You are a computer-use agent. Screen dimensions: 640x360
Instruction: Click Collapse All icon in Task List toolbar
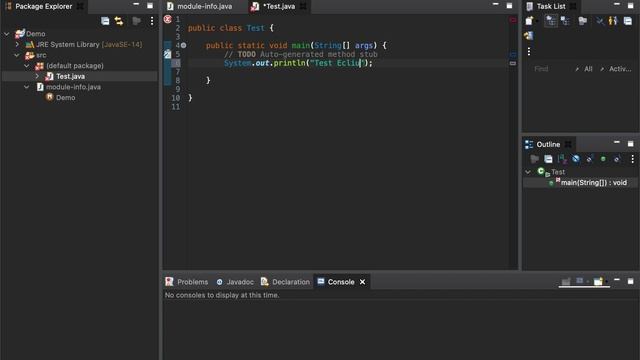pyautogui.click(x=628, y=21)
